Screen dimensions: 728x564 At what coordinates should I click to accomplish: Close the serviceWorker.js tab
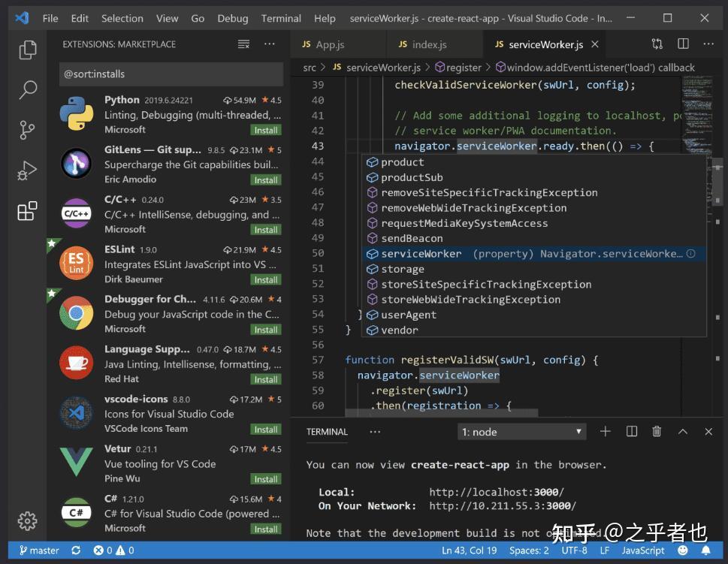595,44
